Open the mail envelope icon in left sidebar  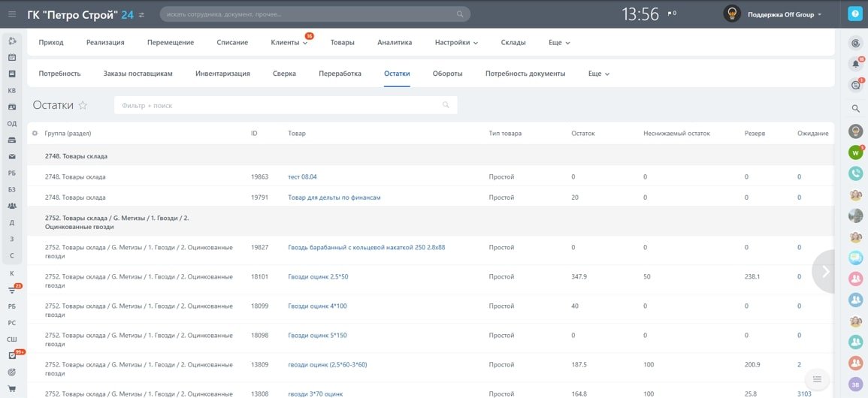pos(12,156)
